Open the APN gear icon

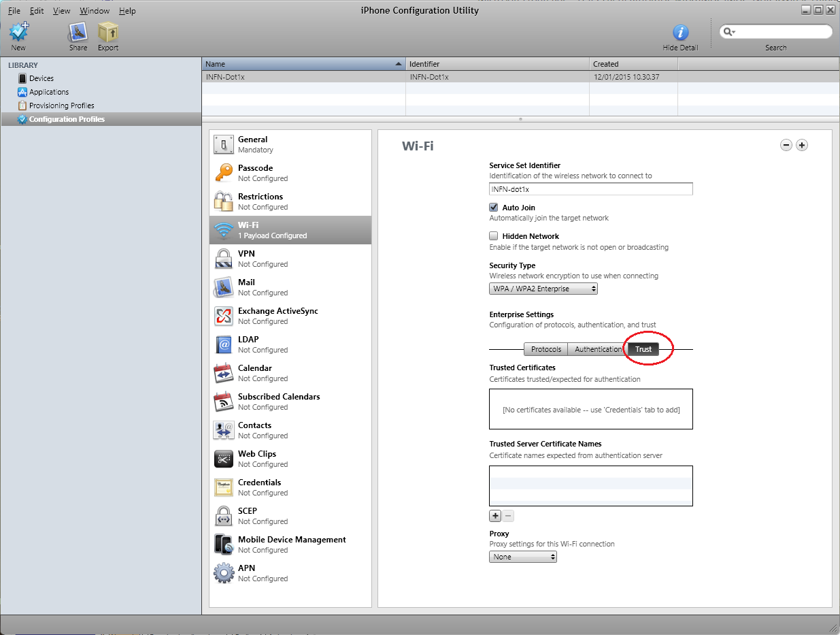pos(224,573)
